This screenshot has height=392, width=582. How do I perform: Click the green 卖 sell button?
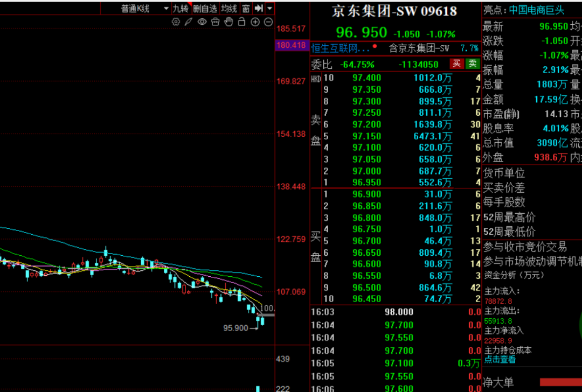[x=473, y=64]
